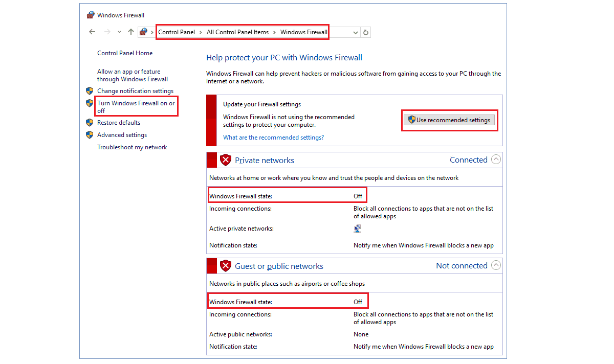Open Change notification settings

pos(135,91)
